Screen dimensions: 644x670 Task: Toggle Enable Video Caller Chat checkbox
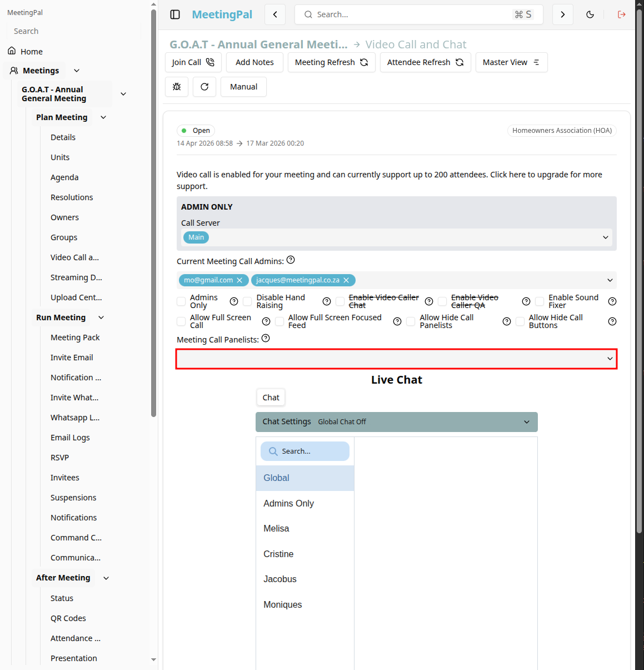(340, 301)
